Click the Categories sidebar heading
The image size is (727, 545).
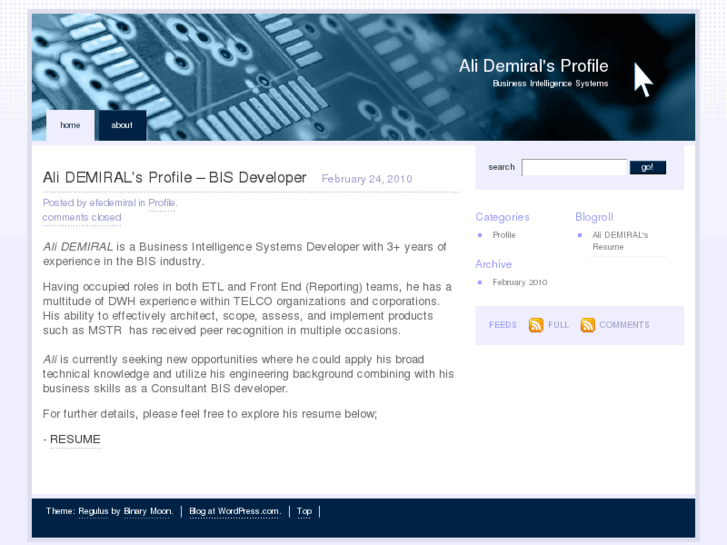tap(502, 217)
